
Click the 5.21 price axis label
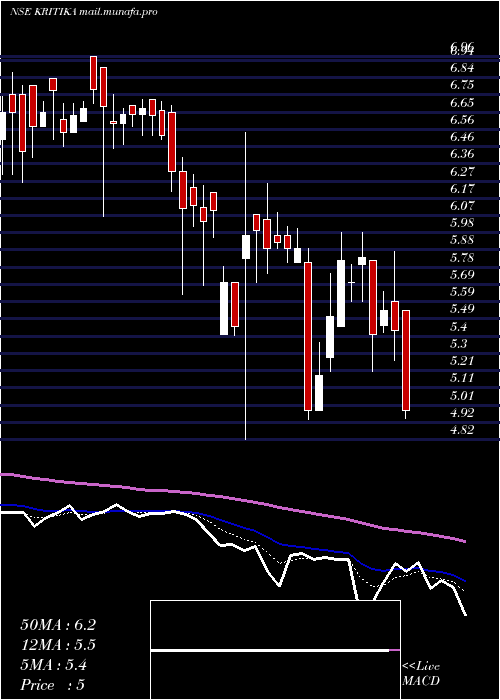462,361
